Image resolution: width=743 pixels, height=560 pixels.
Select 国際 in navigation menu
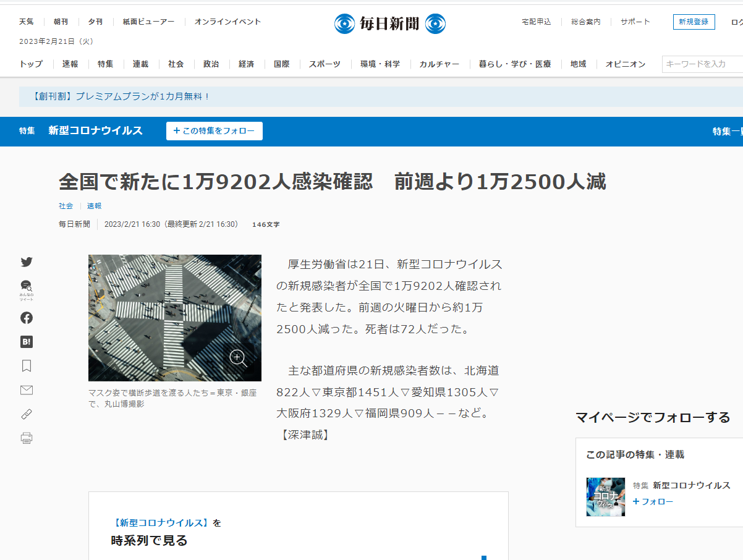tap(281, 64)
